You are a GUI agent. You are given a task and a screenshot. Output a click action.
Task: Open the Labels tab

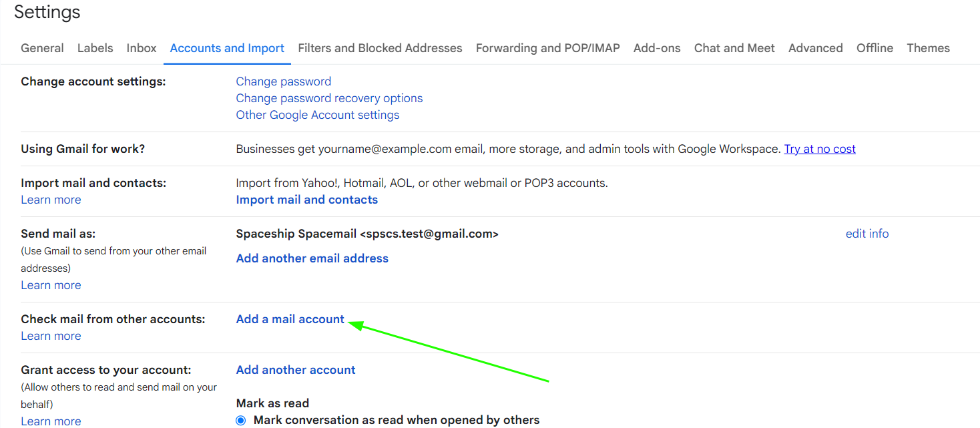(95, 47)
